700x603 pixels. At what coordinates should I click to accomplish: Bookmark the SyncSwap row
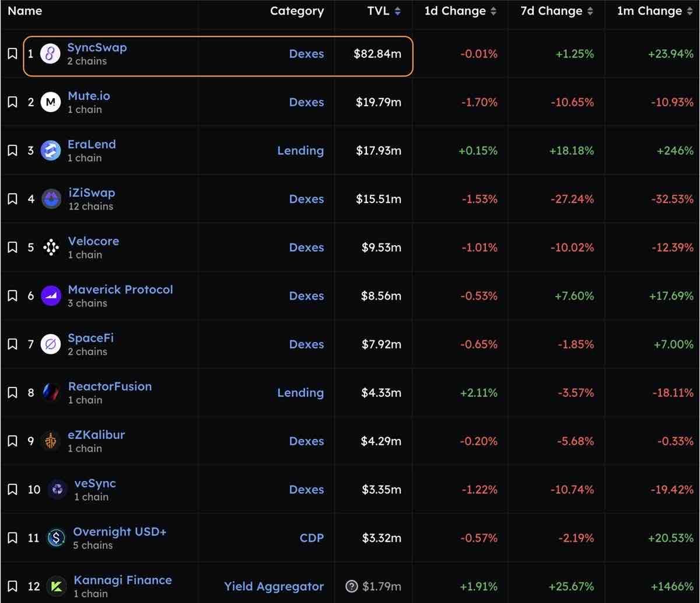tap(12, 54)
